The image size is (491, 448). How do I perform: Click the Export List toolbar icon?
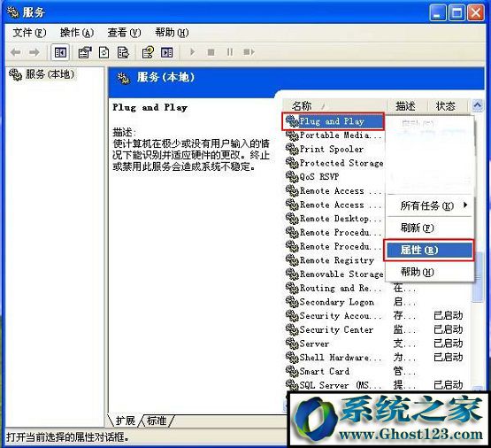(123, 52)
